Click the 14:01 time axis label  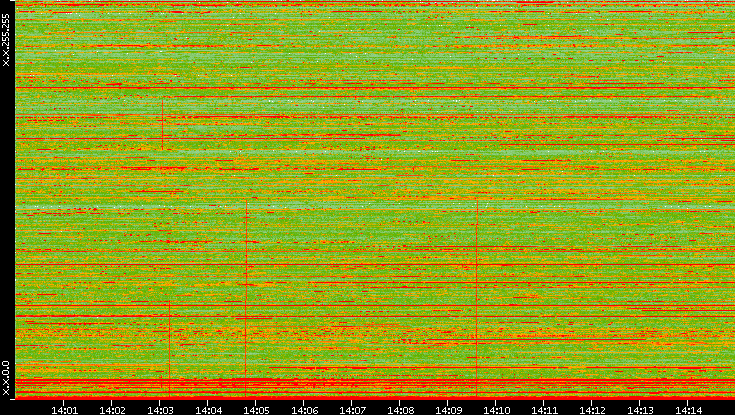(x=64, y=410)
